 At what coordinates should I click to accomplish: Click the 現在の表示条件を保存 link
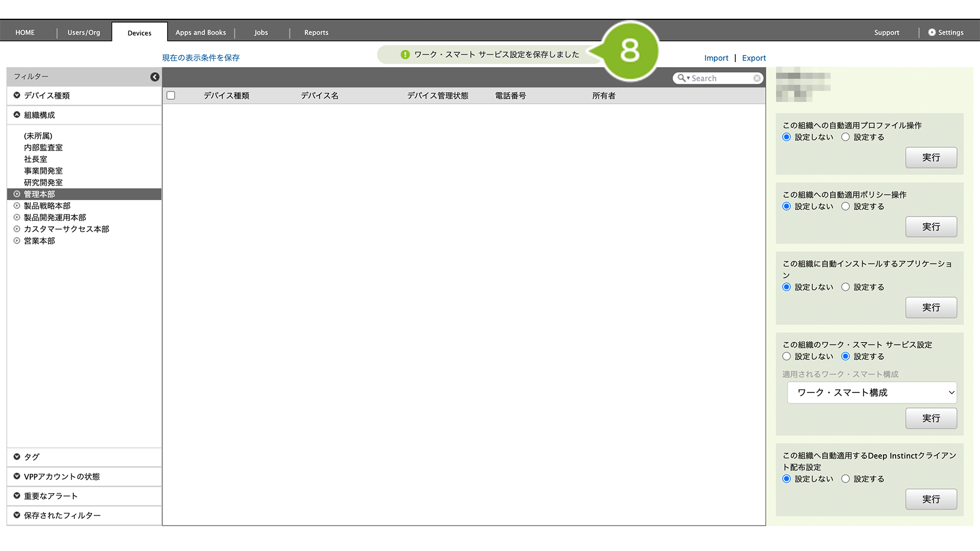(201, 58)
